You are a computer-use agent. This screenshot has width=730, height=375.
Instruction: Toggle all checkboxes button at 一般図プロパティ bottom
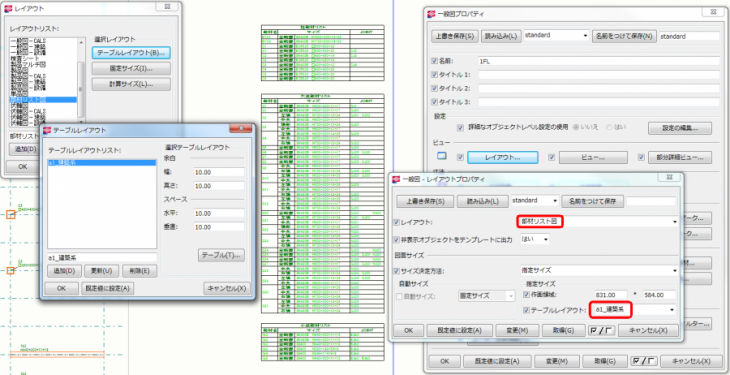(x=644, y=361)
